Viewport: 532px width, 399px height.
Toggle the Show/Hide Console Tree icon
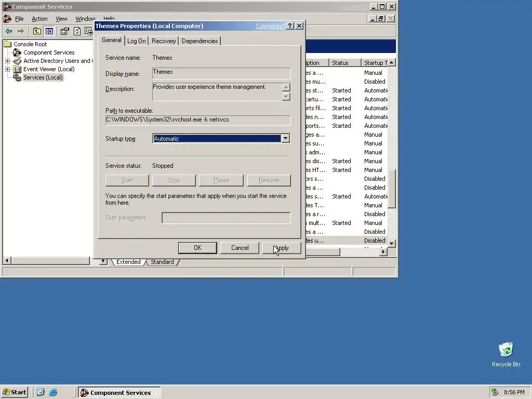click(49, 31)
